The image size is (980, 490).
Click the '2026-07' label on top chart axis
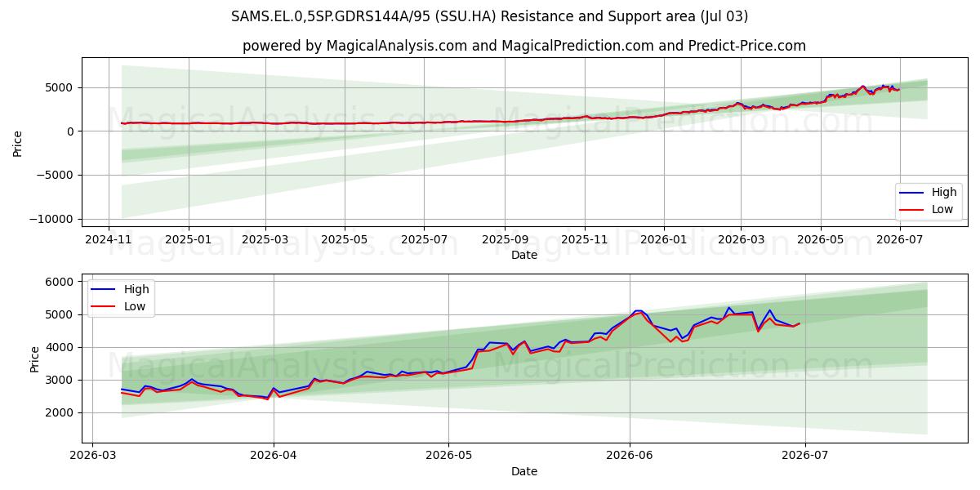901,238
